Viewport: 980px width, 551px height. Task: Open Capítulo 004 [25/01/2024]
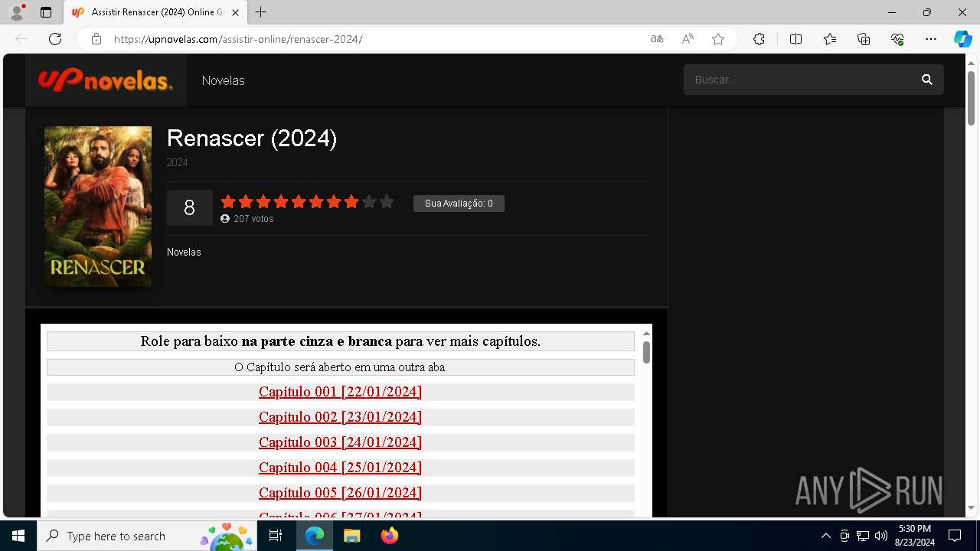340,468
